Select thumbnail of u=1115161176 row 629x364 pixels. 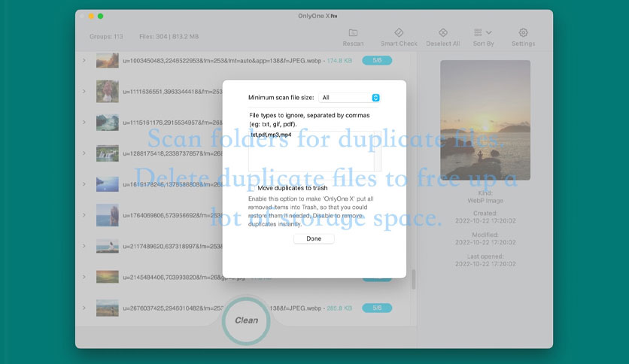tap(108, 123)
